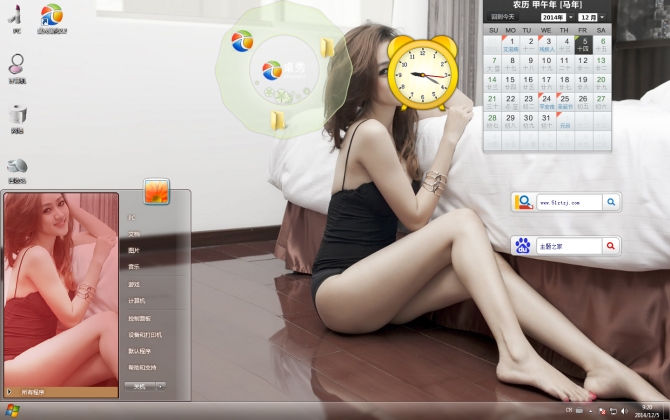Click the network icon in the system tray
This screenshot has width=670, height=420.
[x=613, y=411]
